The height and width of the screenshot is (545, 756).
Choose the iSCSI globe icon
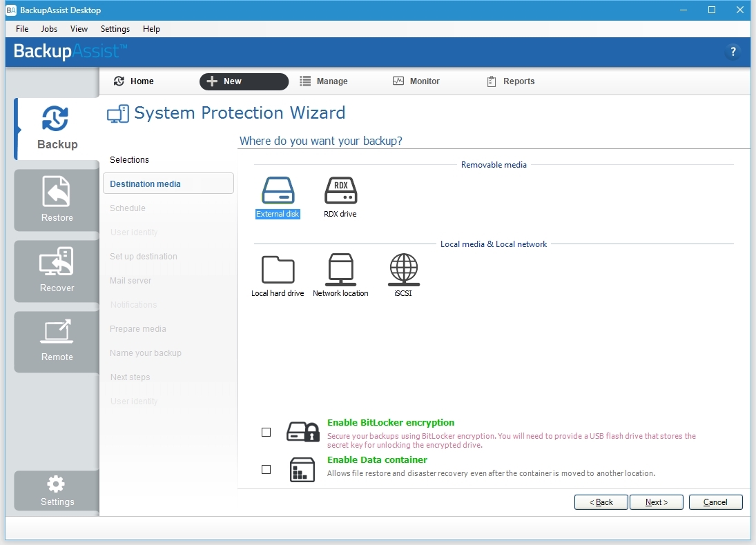coord(403,270)
